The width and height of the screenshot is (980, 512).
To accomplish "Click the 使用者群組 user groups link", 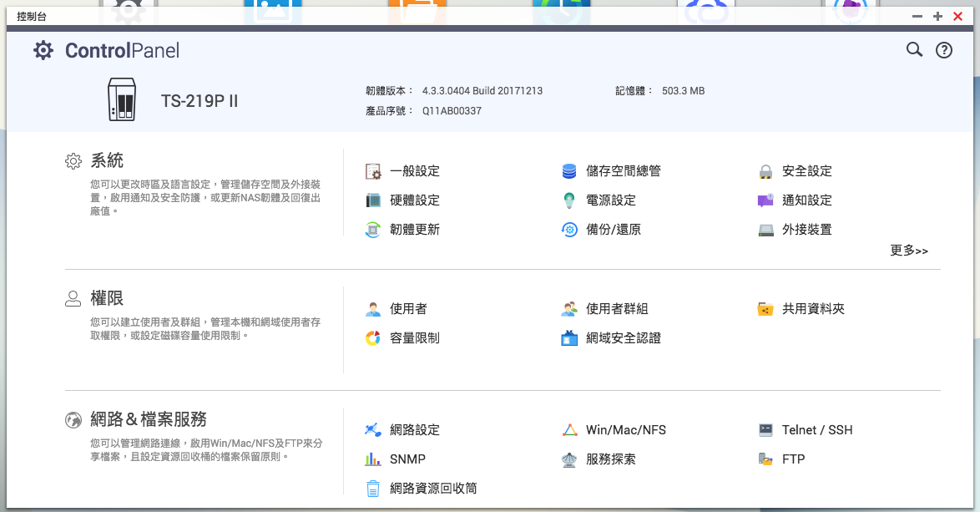I will [x=617, y=309].
